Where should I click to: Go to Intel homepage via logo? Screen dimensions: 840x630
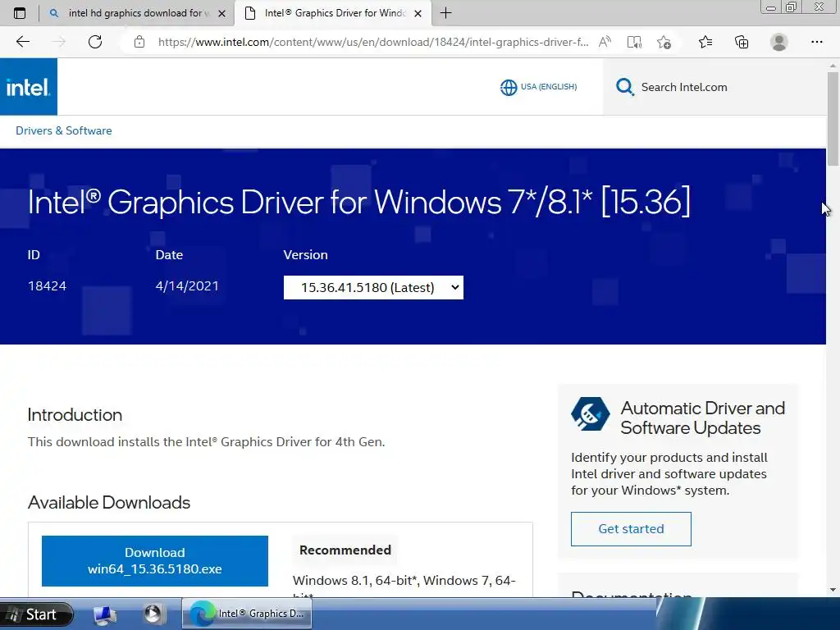click(29, 87)
